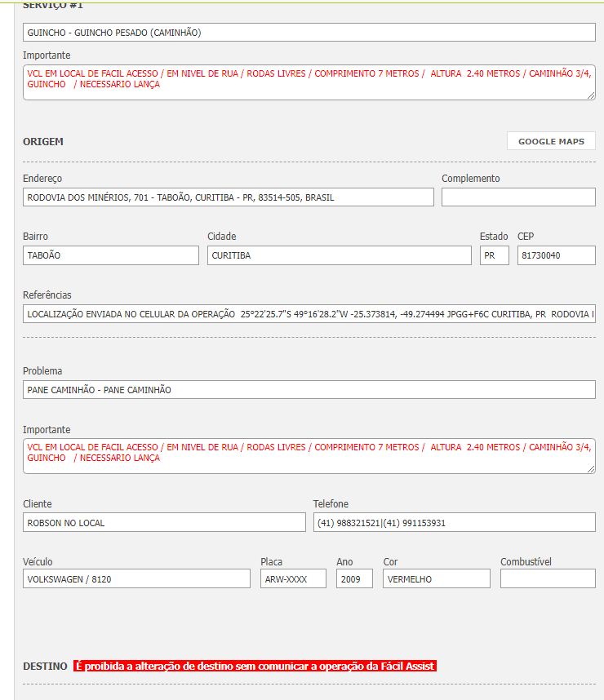Click the Endereço address field
This screenshot has width=604, height=700.
(x=229, y=197)
